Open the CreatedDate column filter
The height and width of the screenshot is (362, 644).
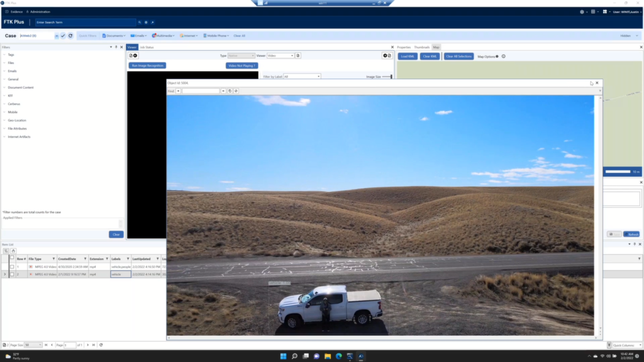tap(86, 259)
